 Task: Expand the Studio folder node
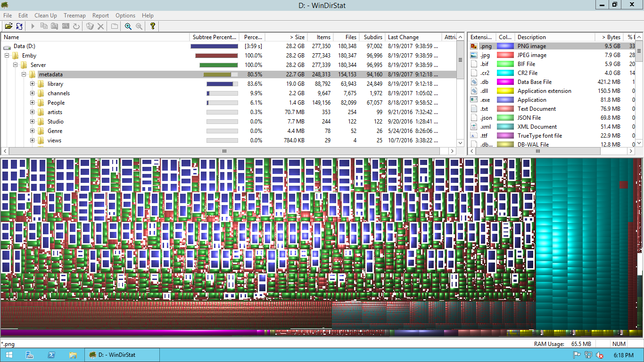click(33, 122)
